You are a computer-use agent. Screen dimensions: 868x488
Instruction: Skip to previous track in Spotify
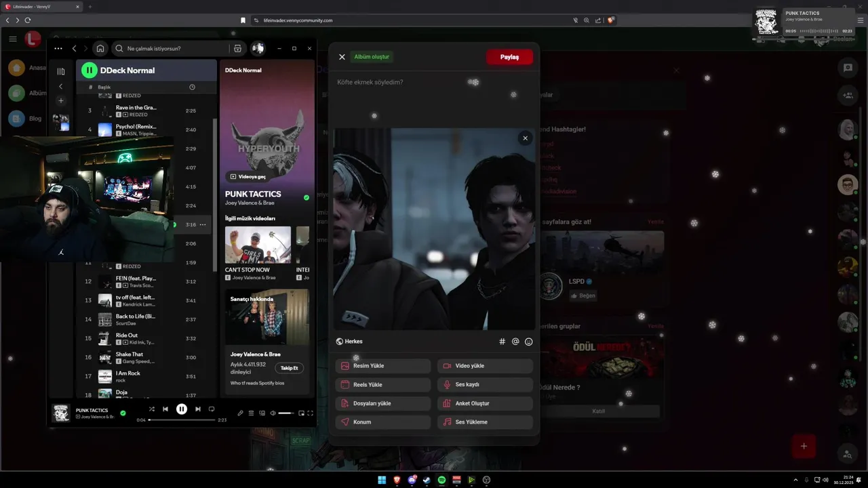tap(165, 409)
